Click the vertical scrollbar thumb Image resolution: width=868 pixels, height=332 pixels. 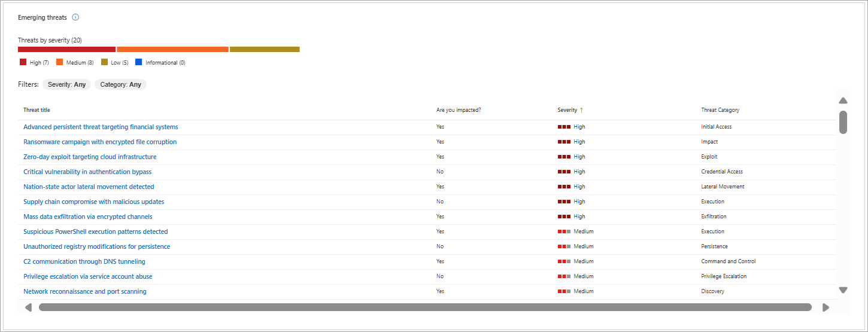click(x=843, y=122)
